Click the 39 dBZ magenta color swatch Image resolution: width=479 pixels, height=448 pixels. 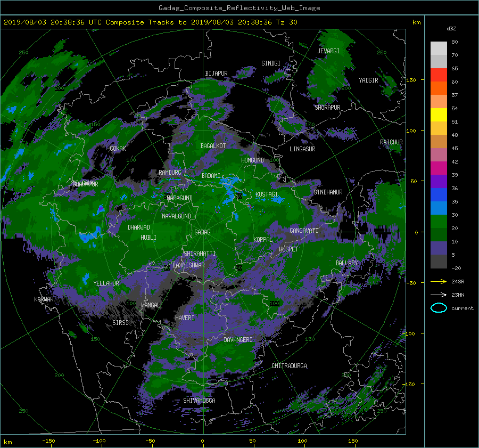click(439, 168)
